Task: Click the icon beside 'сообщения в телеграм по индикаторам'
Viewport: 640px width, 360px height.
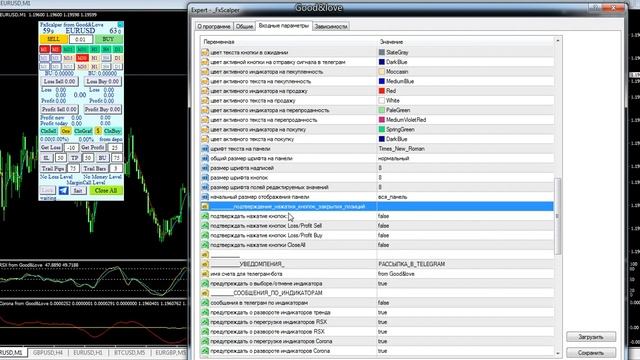Action: click(205, 303)
